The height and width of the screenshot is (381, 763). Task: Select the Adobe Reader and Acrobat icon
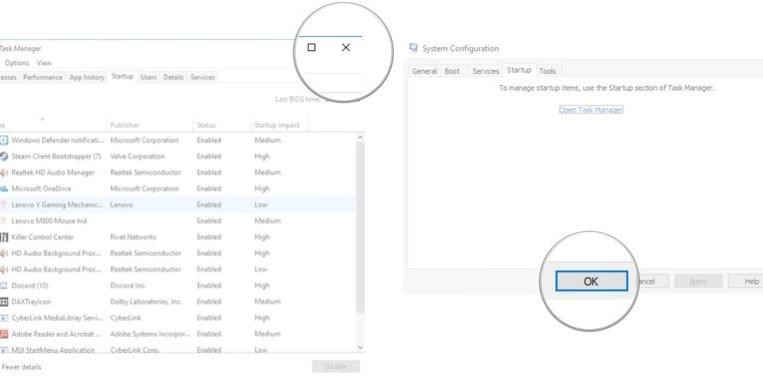point(4,334)
